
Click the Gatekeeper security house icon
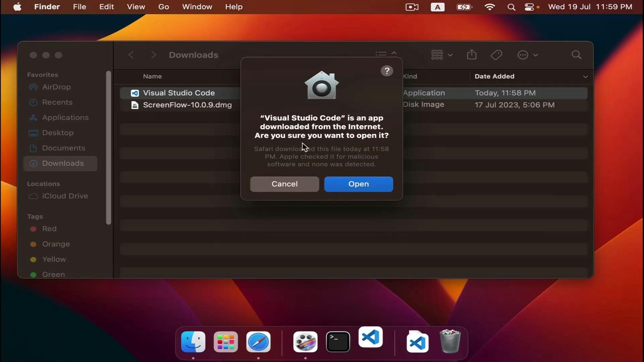click(321, 85)
